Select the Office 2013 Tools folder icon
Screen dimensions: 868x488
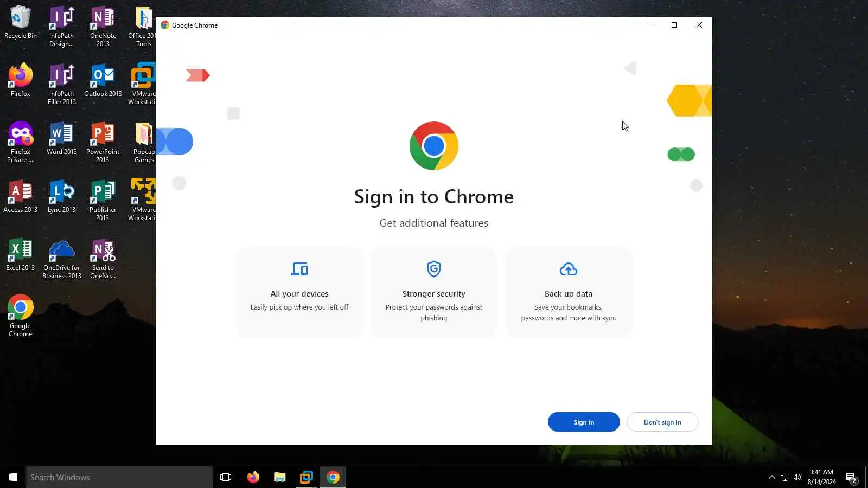(x=143, y=27)
